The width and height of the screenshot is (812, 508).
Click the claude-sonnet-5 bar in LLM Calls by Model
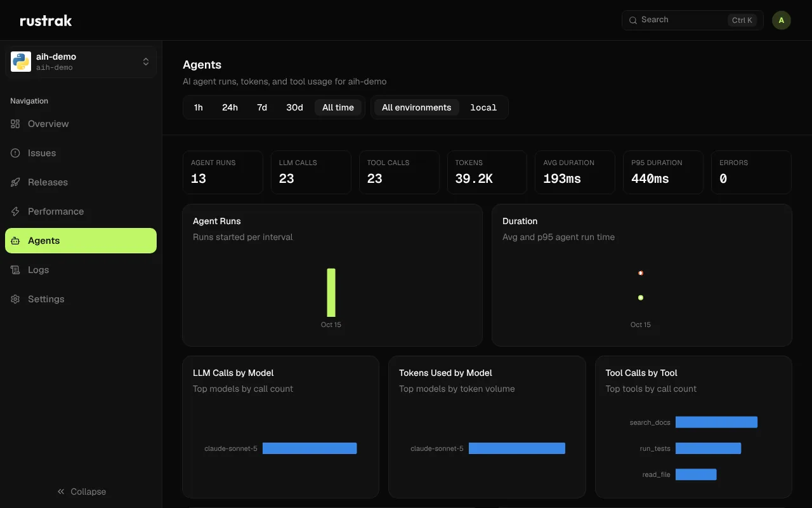click(x=310, y=448)
